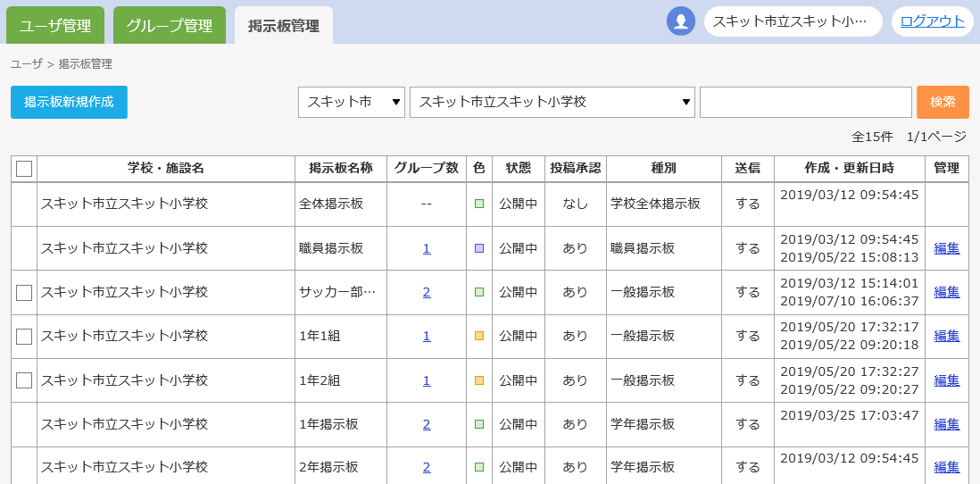Open the グループ管理 tab

(170, 26)
